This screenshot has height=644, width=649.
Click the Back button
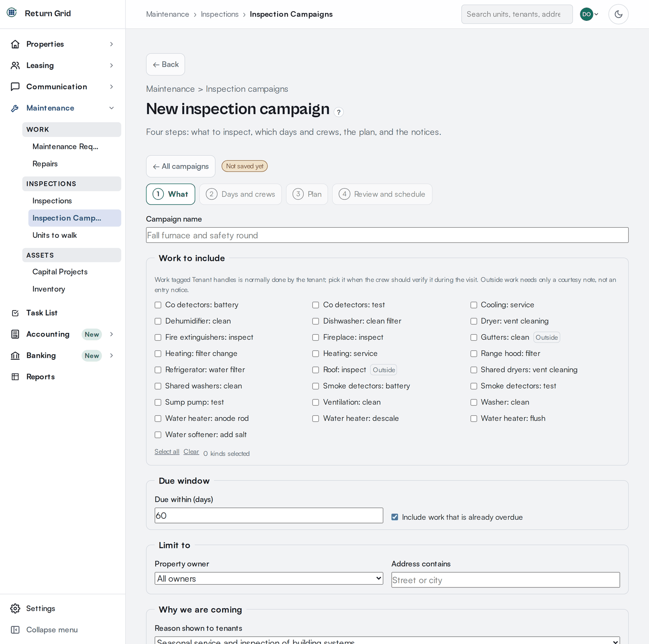(x=165, y=64)
